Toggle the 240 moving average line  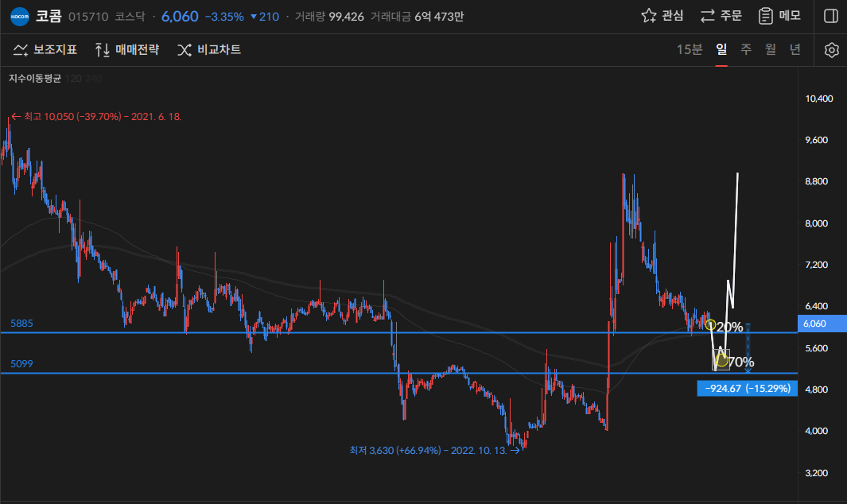click(x=94, y=79)
